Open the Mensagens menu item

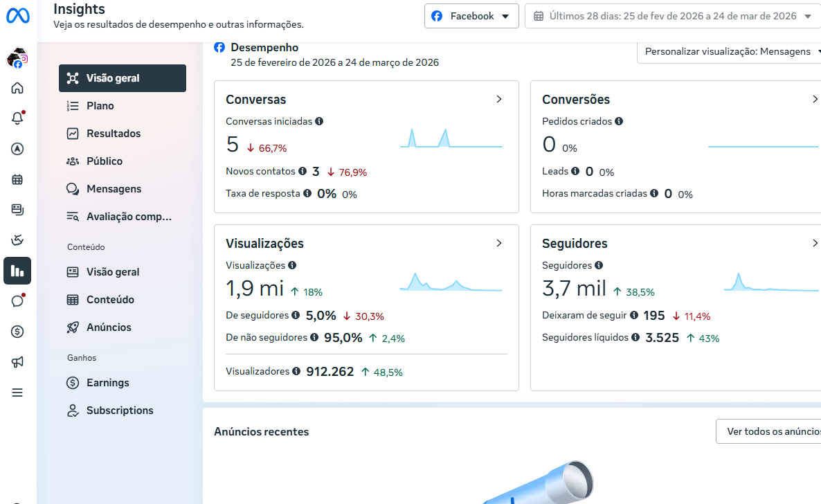tap(123, 189)
